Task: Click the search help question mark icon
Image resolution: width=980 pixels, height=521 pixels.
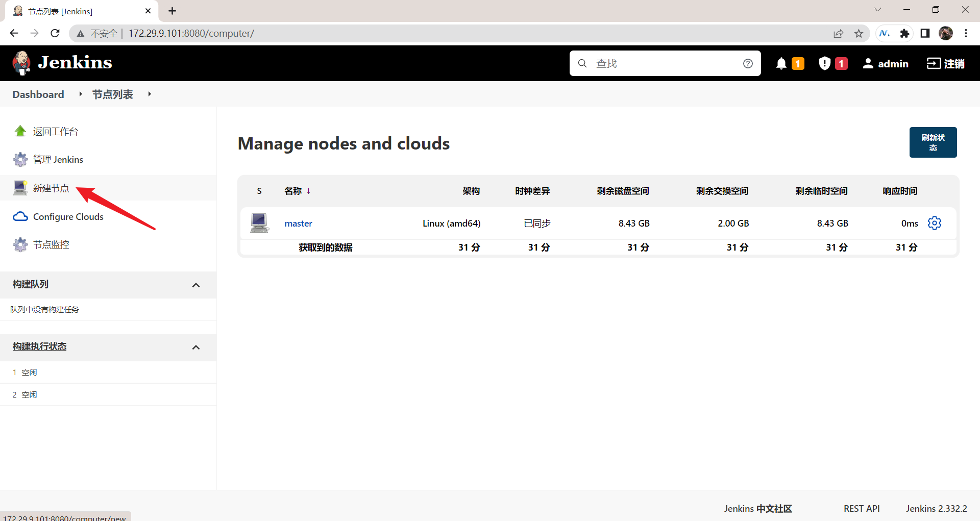Action: [748, 63]
